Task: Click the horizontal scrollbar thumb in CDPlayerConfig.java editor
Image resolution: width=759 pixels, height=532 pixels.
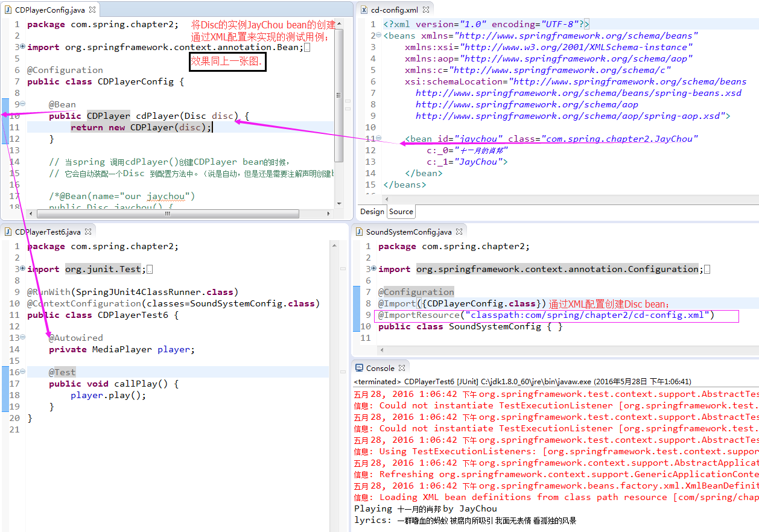Action: click(x=168, y=214)
